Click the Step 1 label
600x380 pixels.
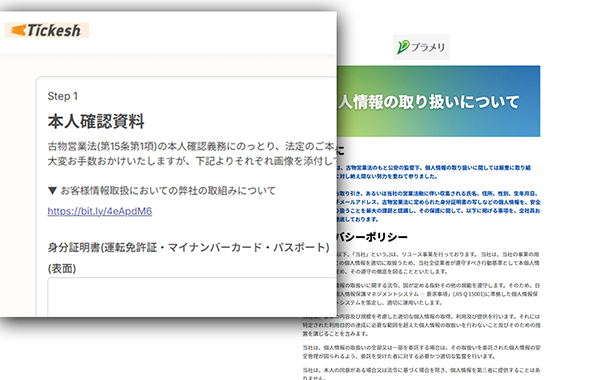click(63, 96)
